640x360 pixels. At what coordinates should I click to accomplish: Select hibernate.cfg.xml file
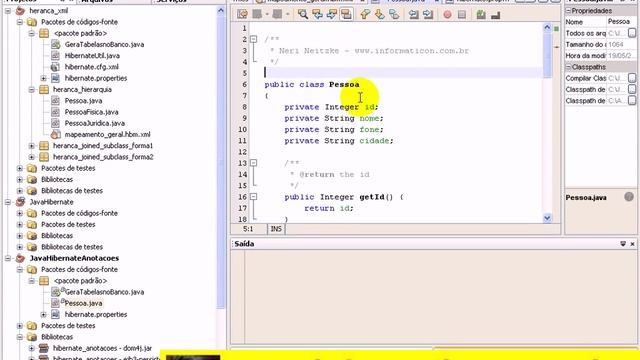tap(91, 67)
